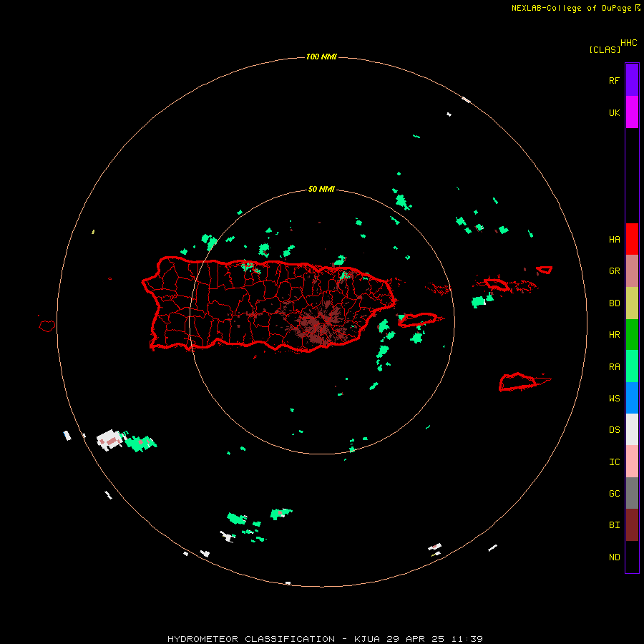Click the HA legend label text
The image size is (644, 644).
[614, 240]
